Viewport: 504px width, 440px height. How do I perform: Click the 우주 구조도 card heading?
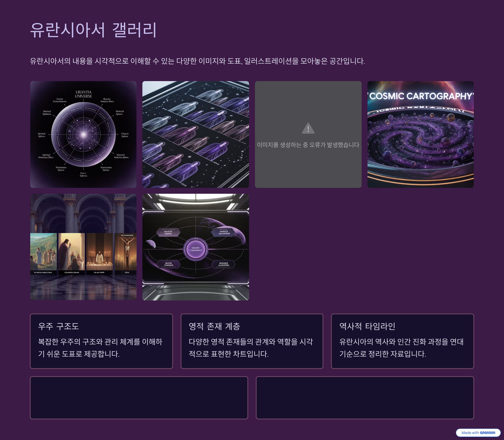[58, 326]
